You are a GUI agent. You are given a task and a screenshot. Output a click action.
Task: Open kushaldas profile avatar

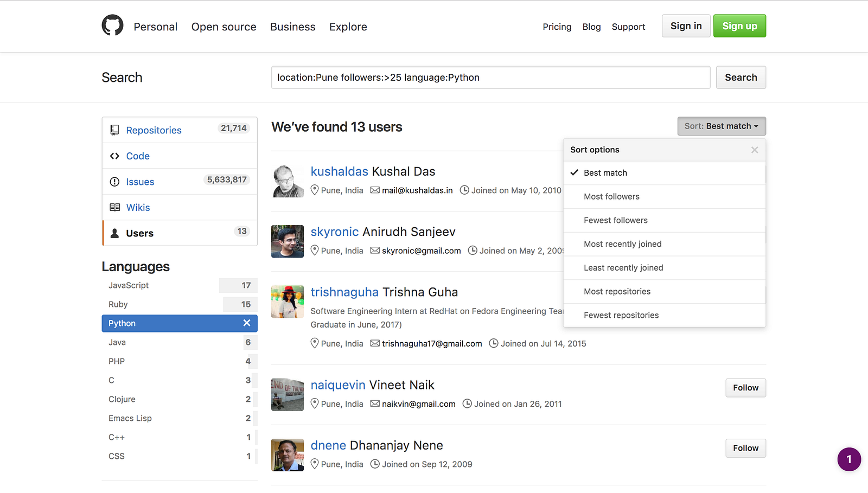(288, 181)
